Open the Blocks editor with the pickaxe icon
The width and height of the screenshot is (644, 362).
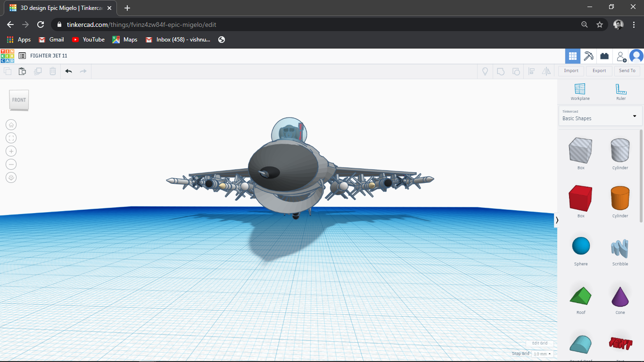(x=588, y=56)
